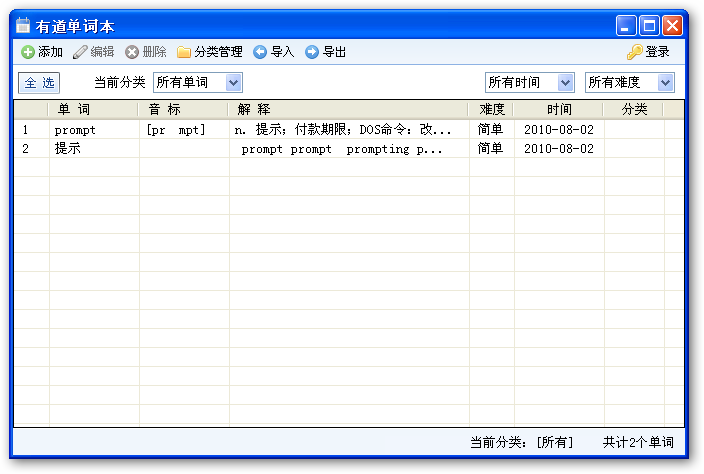Click 简单 difficulty in the prompt row
This screenshot has height=474, width=704.
(490, 130)
